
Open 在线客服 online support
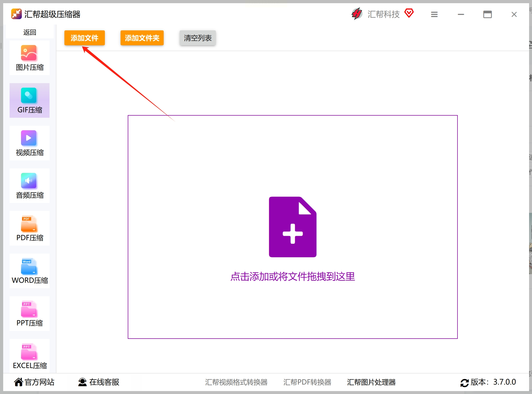(99, 382)
